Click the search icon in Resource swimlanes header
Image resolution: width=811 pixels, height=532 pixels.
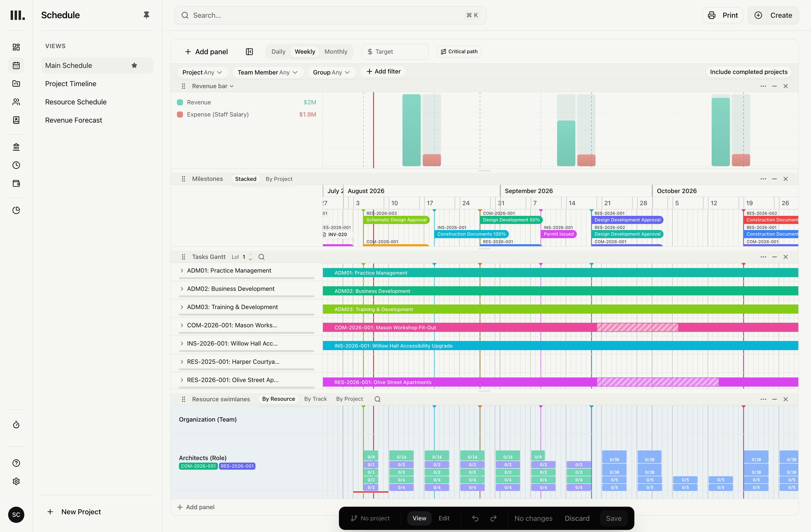pyautogui.click(x=378, y=399)
